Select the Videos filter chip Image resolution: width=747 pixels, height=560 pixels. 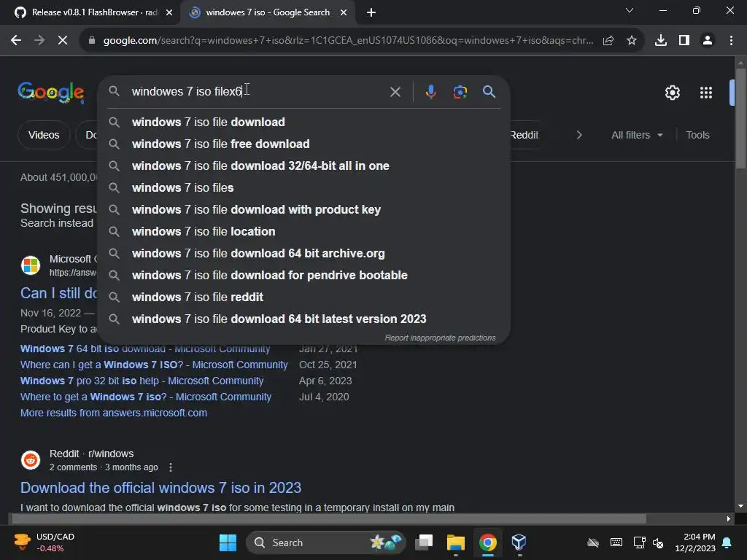point(44,135)
